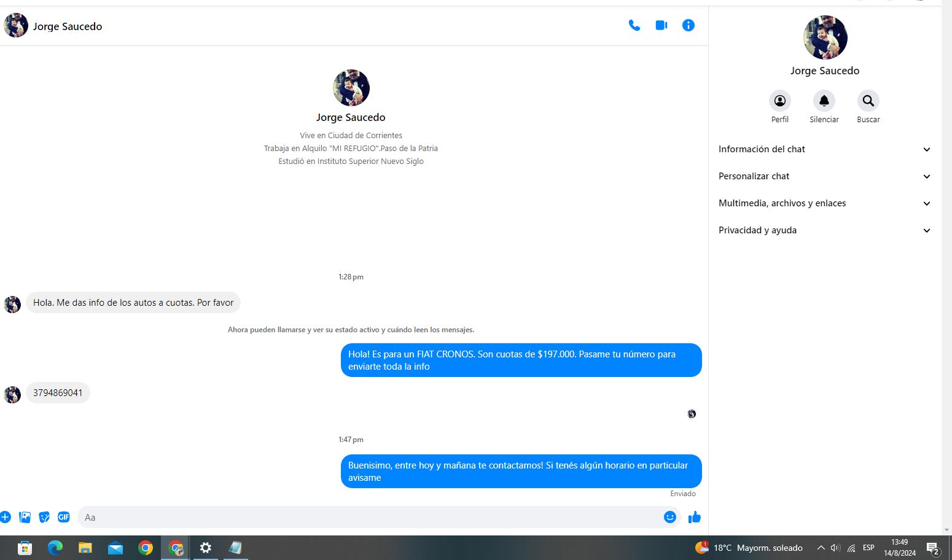The image size is (952, 560).
Task: Open Perfil from the side panel
Action: coord(779,101)
